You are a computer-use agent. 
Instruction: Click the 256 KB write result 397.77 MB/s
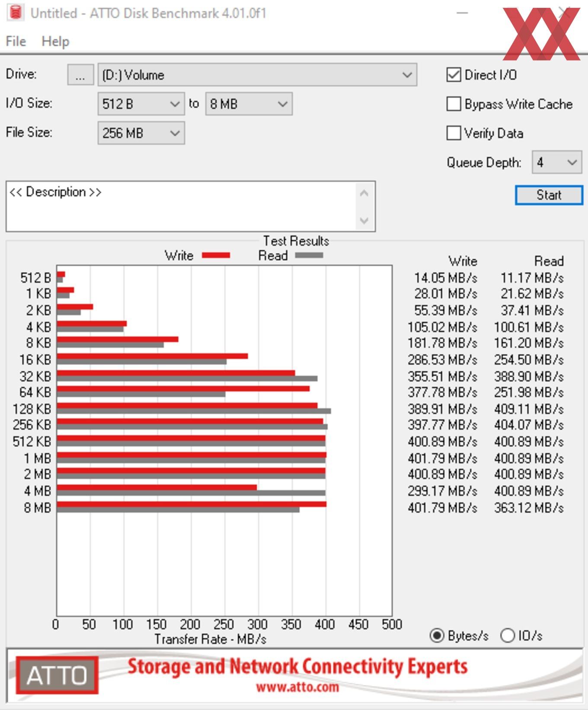pyautogui.click(x=442, y=425)
